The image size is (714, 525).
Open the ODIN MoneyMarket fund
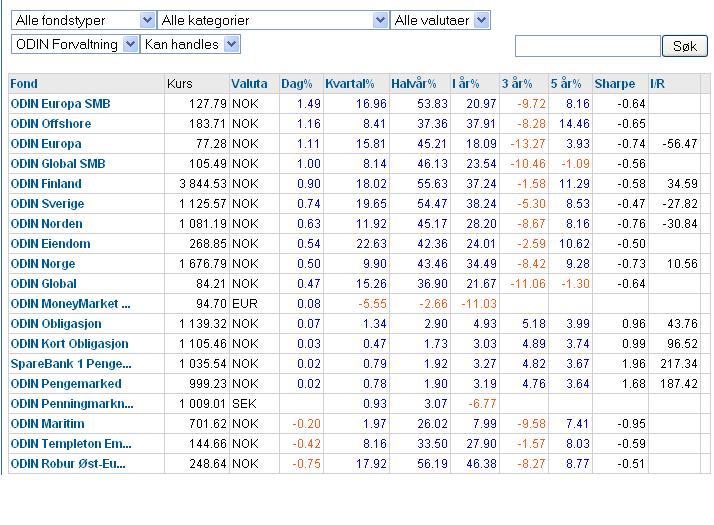point(71,304)
